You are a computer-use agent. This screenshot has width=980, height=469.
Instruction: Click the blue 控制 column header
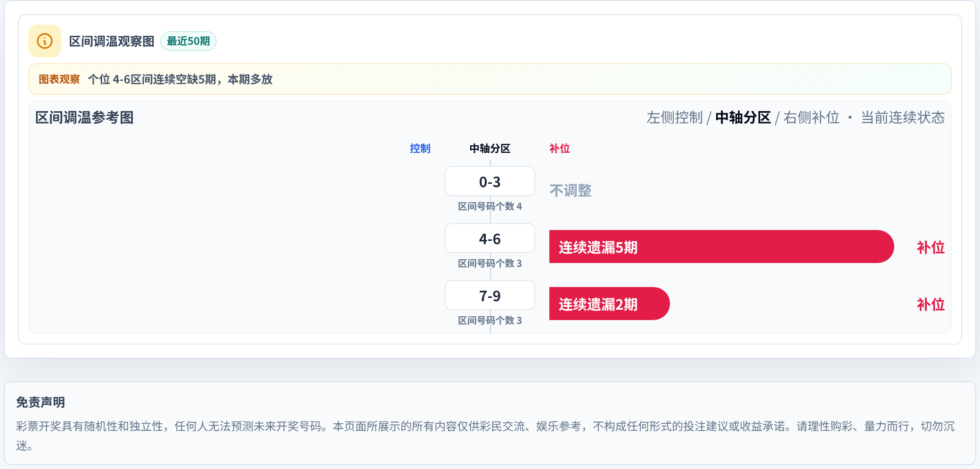coord(420,148)
